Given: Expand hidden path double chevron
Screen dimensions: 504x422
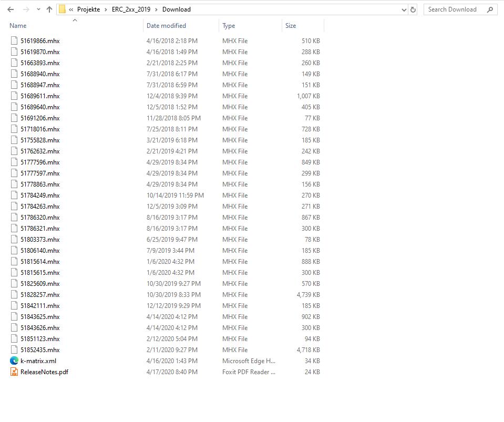Looking at the screenshot, I should [71, 9].
